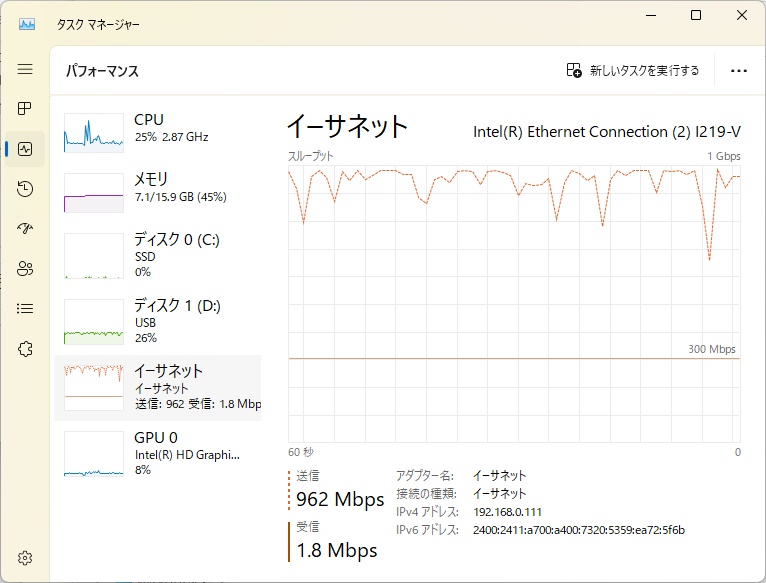Click 新しいタスクを実行する button

(633, 71)
